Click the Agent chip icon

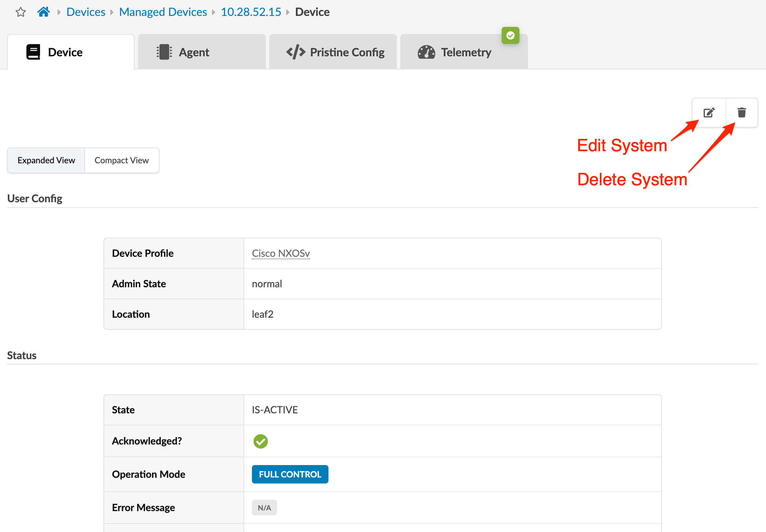pos(164,52)
